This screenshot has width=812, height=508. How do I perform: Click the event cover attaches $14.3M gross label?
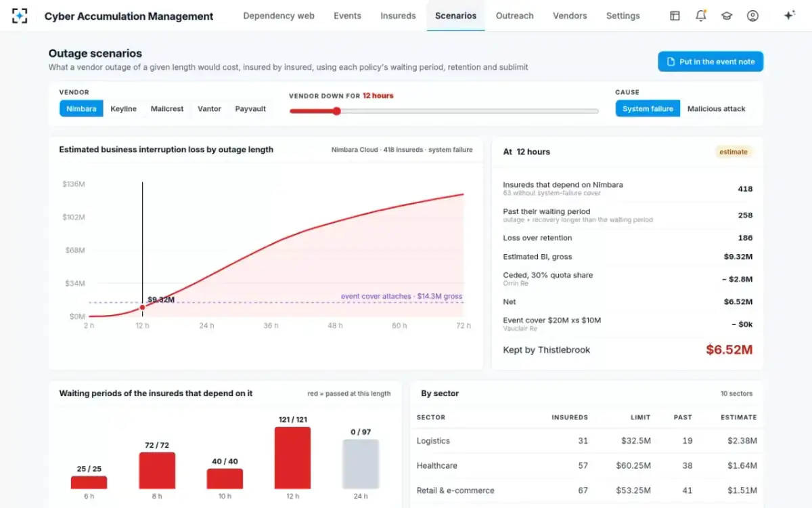pos(401,296)
